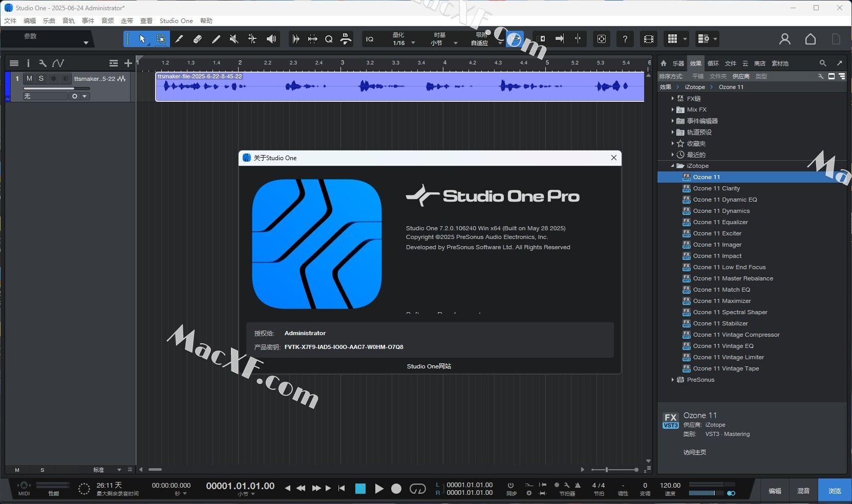
Task: Add a track with the plus icon
Action: coord(128,63)
